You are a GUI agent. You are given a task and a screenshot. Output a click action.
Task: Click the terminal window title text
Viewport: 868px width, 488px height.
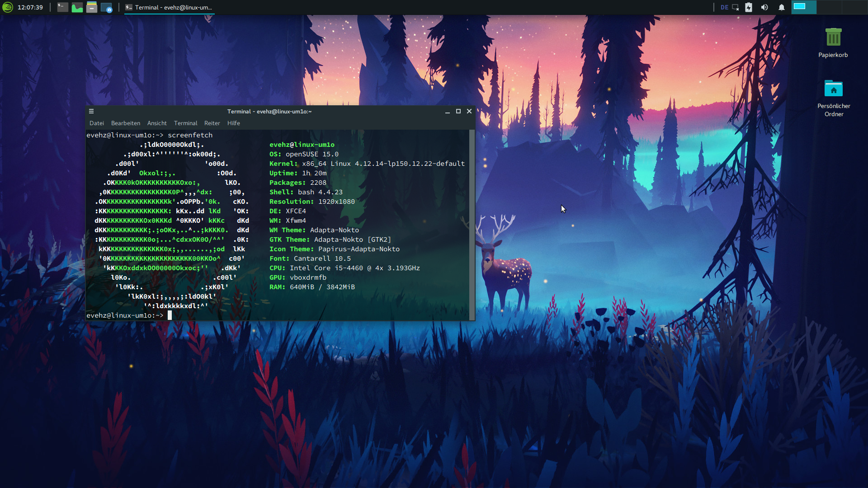tap(269, 112)
